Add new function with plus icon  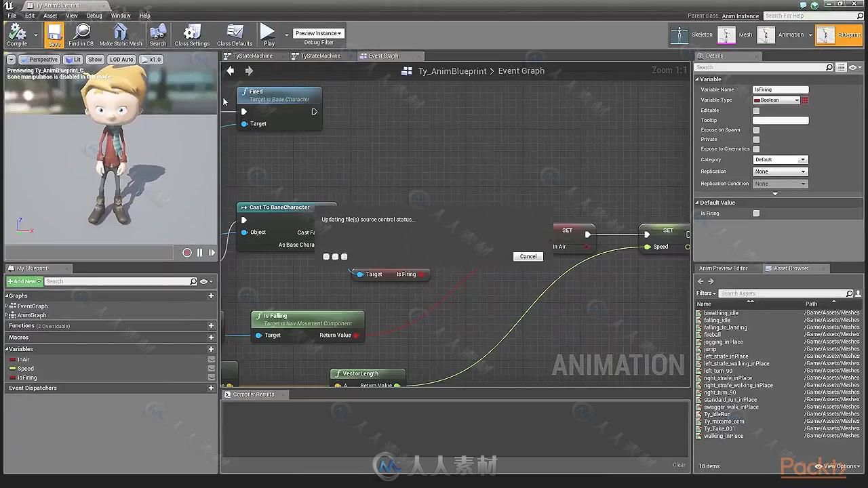coord(211,326)
